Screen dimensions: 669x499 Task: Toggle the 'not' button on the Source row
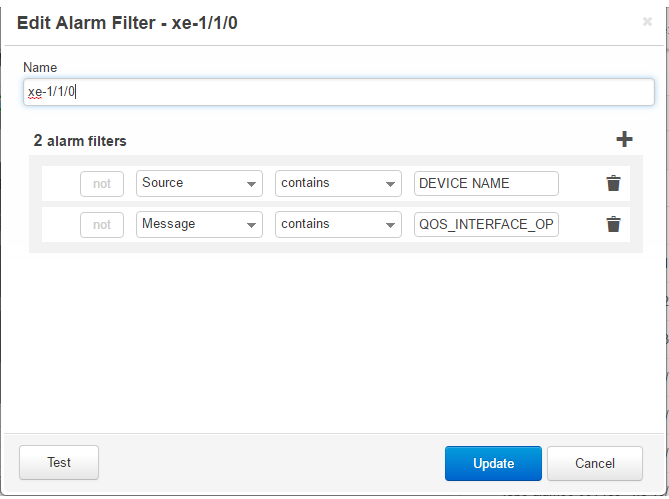102,184
